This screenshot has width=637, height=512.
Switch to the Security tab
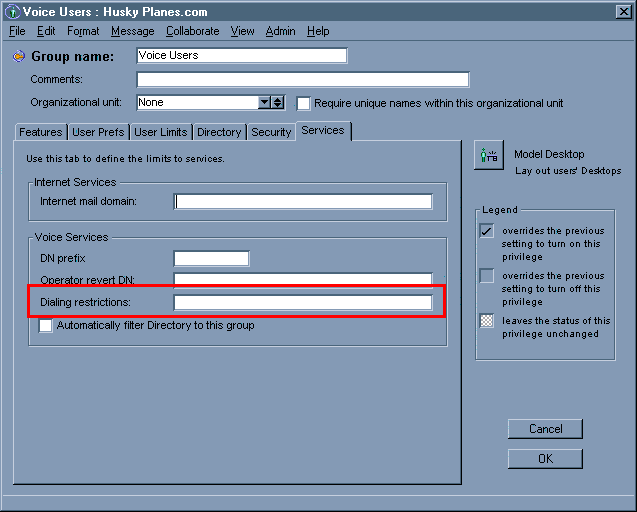(271, 132)
